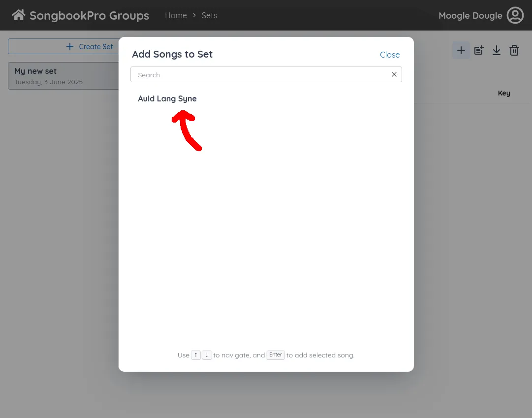
Task: Open the Sets breadcrumb link
Action: 209,15
